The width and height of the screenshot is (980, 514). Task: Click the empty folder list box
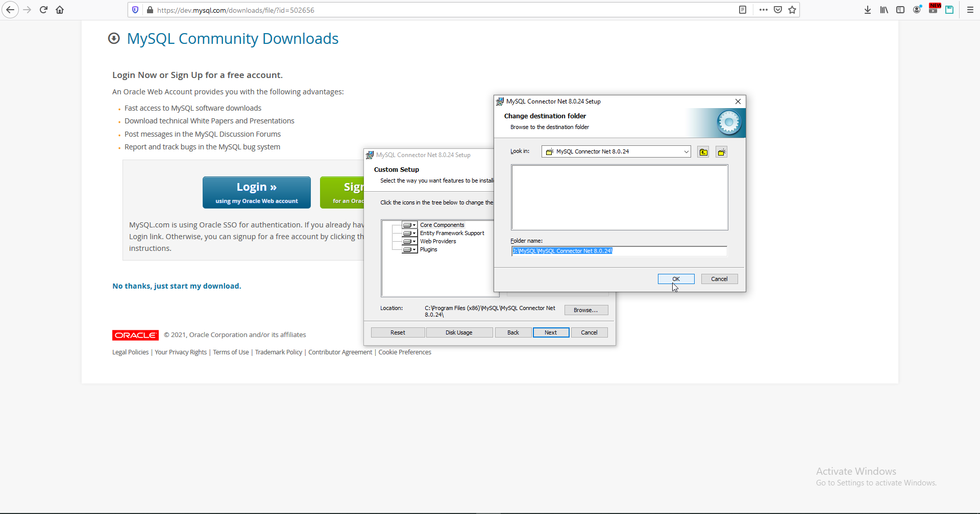click(x=620, y=197)
